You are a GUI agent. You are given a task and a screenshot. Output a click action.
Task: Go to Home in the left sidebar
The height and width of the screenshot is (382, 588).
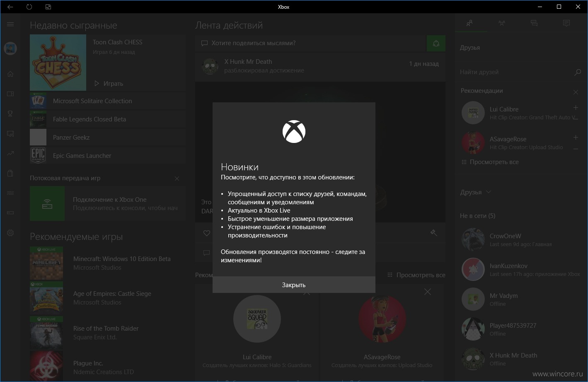(10, 74)
